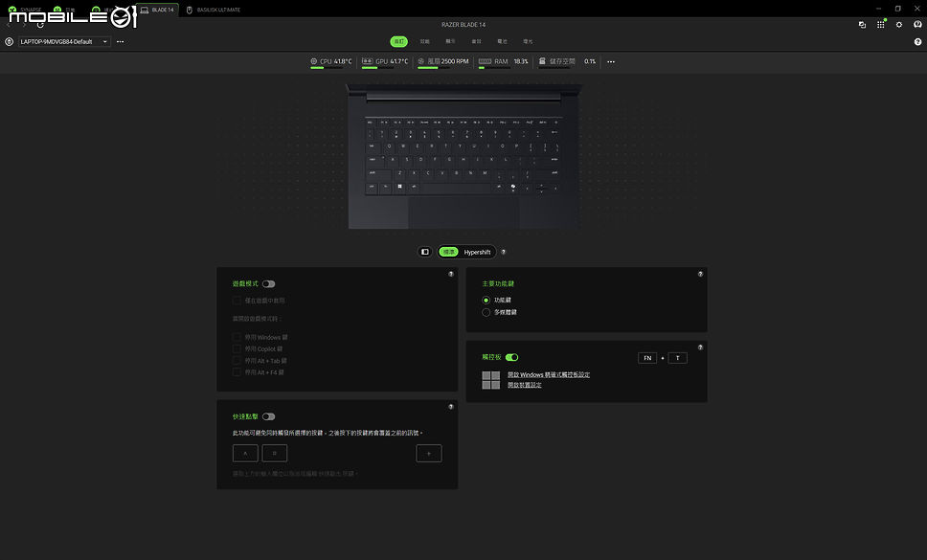Click the laptop touchpad in the preview
Image resolution: width=927 pixels, height=560 pixels.
[x=463, y=213]
